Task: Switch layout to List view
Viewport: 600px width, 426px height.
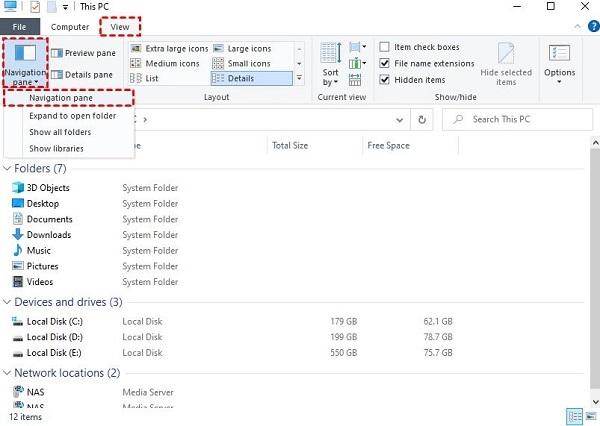Action: coord(144,78)
